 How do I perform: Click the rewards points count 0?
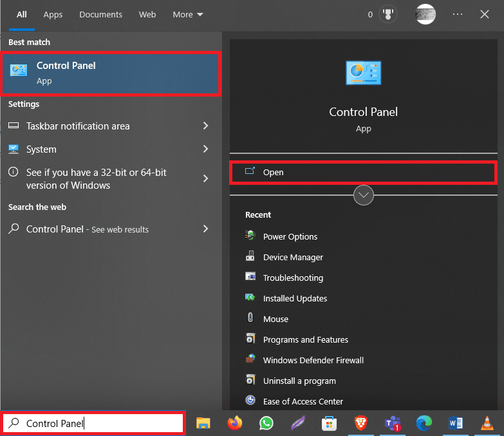coord(370,14)
